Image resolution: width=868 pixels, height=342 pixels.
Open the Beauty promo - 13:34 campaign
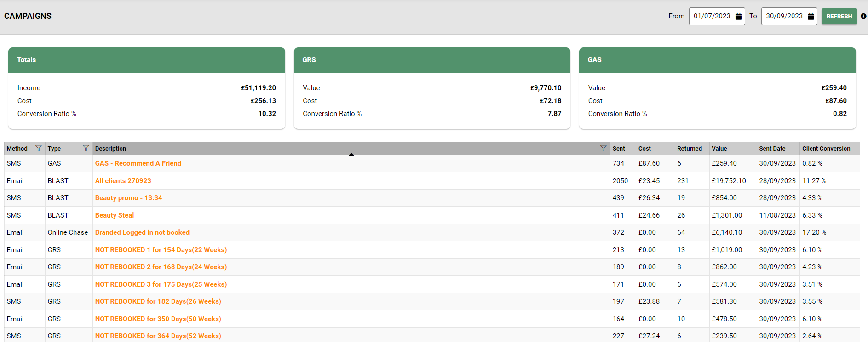[x=128, y=198]
